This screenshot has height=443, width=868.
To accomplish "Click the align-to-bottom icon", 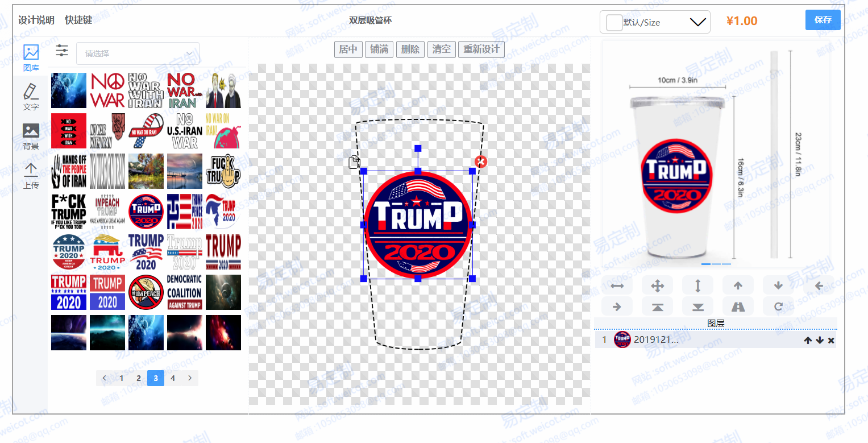I will pos(697,307).
